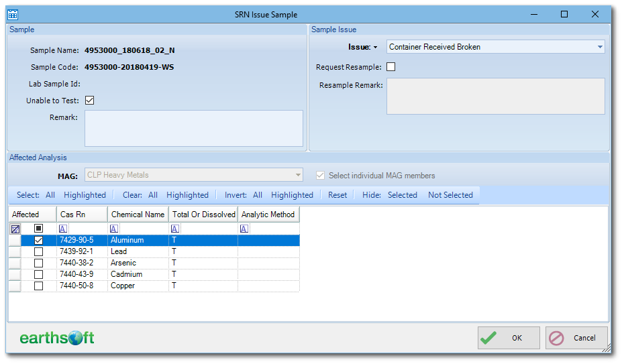Select the Aluminum cell
622x364 pixels.
[138, 240]
